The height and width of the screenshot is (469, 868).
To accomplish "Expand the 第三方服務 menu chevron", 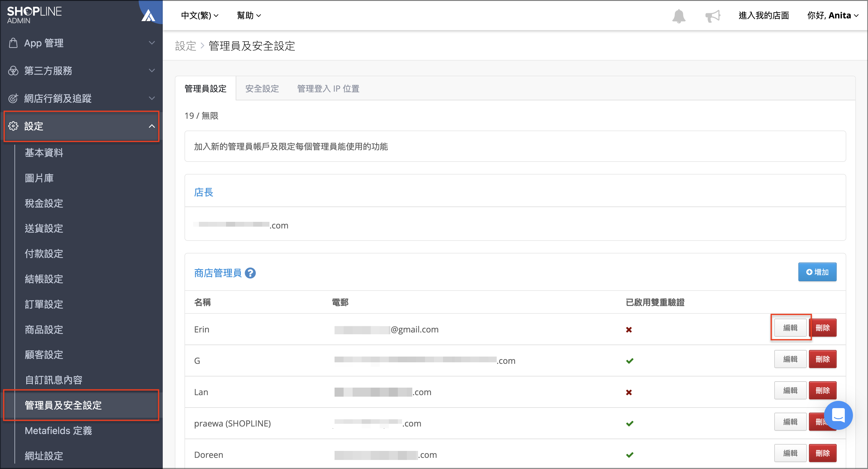I will (x=152, y=71).
